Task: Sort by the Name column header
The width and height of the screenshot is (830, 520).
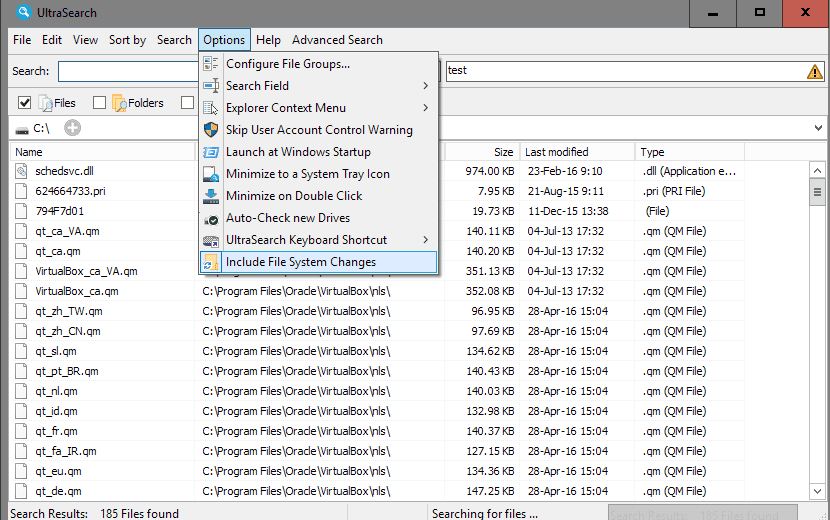Action: pos(103,152)
